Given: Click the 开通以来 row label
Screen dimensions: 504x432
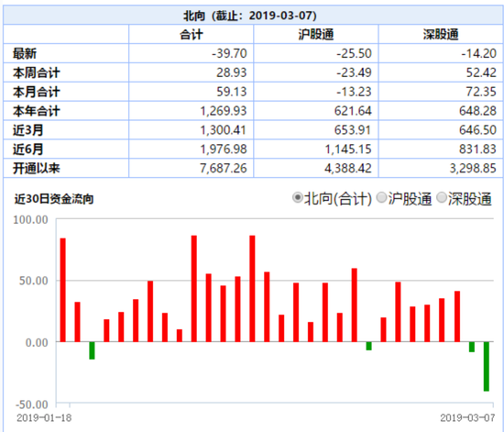Looking at the screenshot, I should (x=37, y=168).
